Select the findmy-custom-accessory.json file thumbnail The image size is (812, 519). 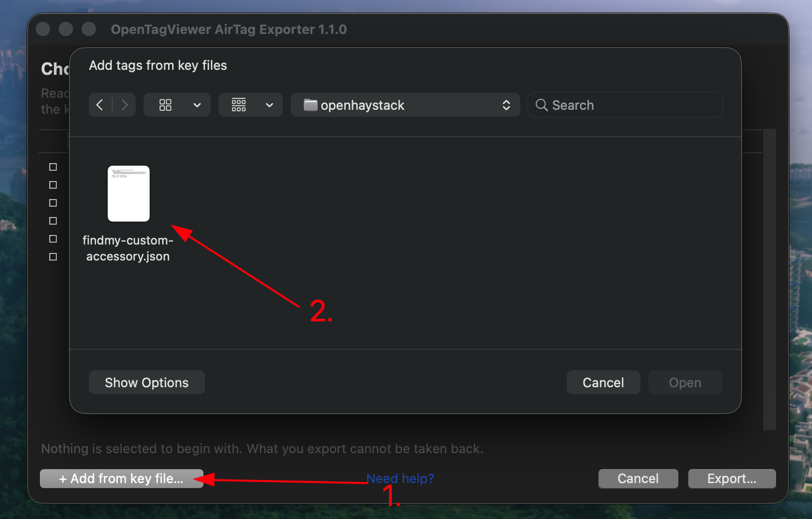[129, 194]
